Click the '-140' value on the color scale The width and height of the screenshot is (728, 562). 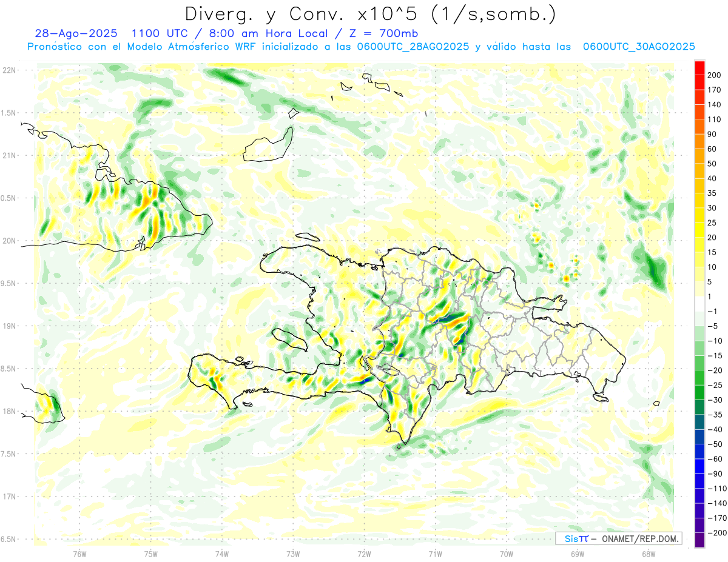coord(717,503)
